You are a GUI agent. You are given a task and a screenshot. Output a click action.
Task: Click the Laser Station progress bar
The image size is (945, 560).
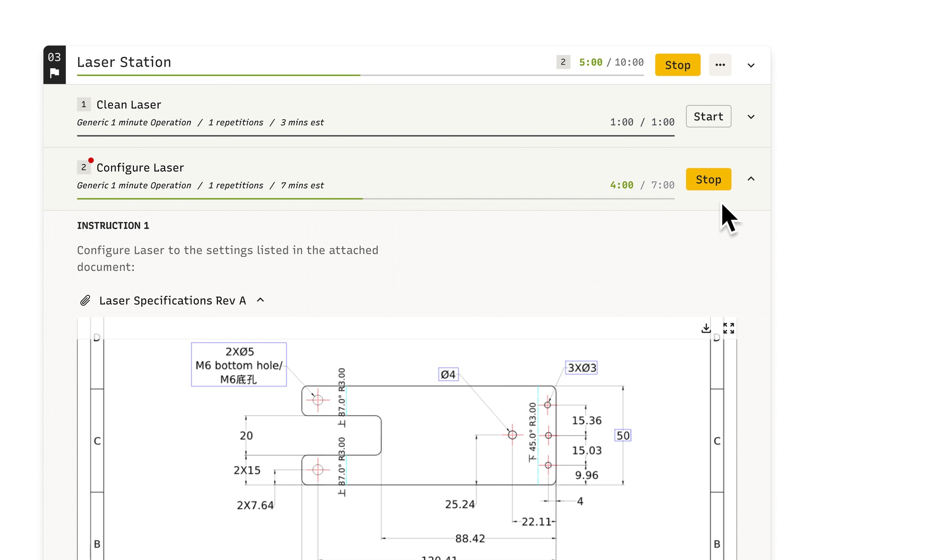pos(360,75)
